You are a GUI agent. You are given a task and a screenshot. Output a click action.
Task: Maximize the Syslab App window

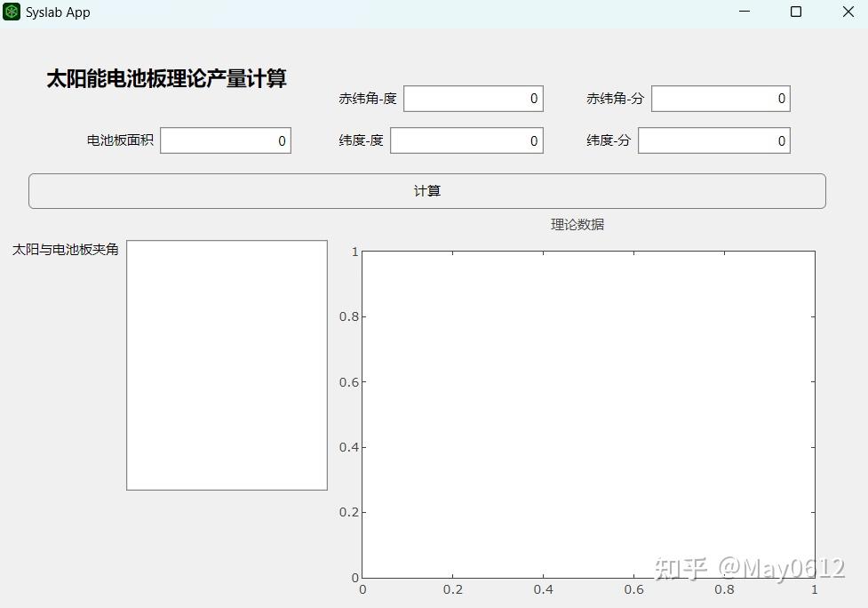pyautogui.click(x=796, y=12)
